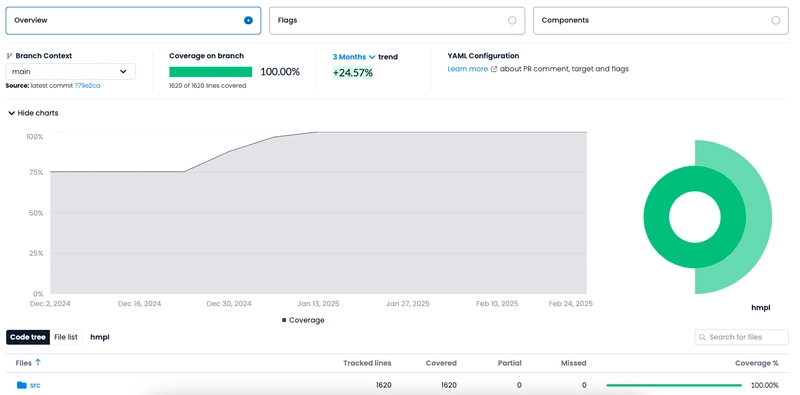
Task: Click the magnifier icon in file search
Action: click(x=703, y=337)
